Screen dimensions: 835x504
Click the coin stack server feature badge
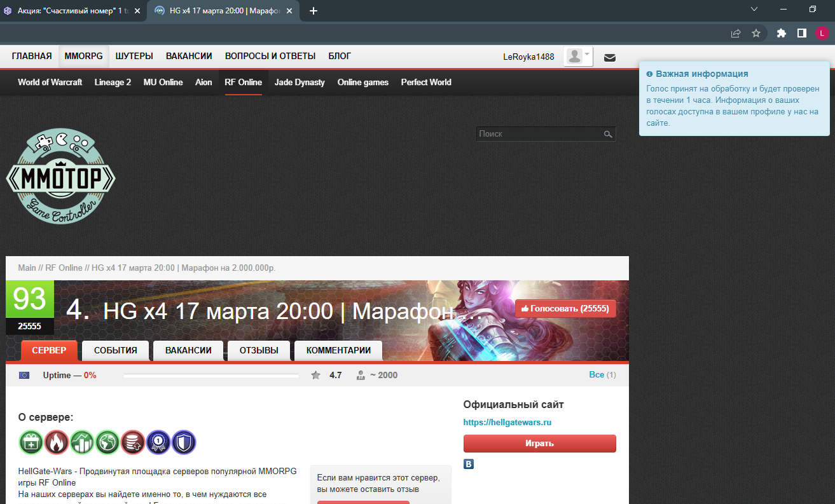tap(133, 442)
